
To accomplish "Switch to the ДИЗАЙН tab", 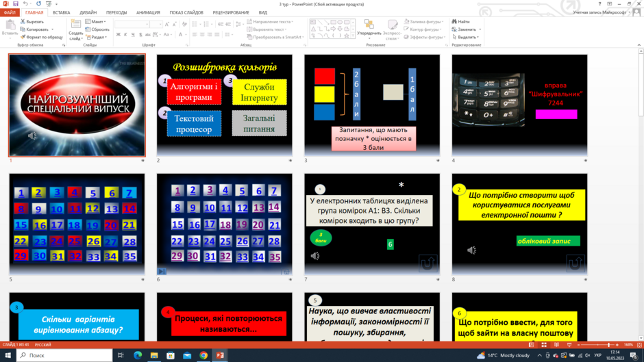I will click(x=88, y=13).
